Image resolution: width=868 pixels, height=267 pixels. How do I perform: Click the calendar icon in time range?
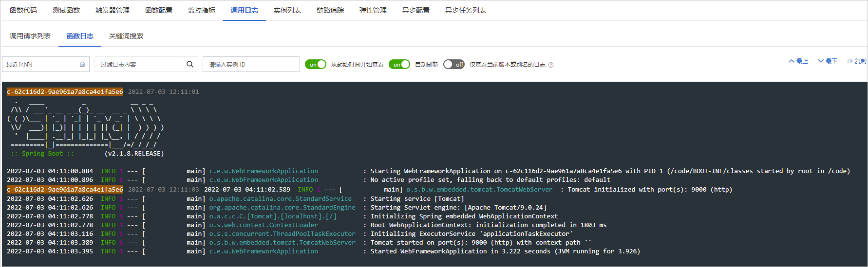82,64
